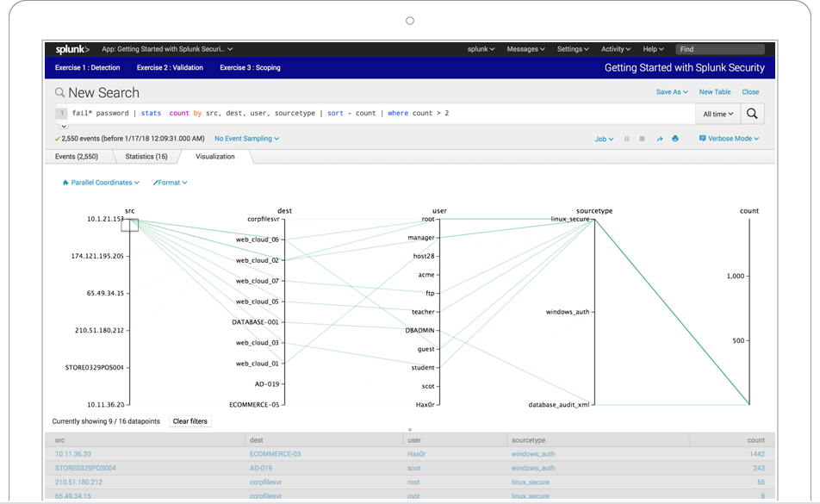
Task: Click the database_audit_xml axis label
Action: pos(558,405)
